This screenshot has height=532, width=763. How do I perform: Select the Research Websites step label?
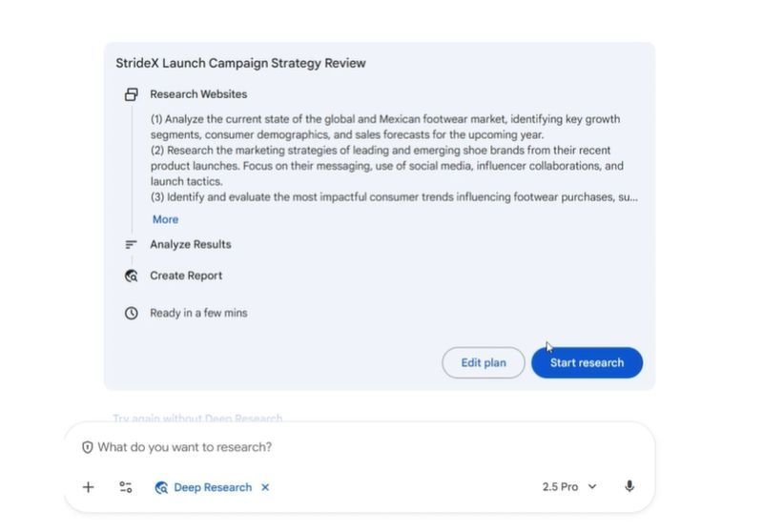(198, 94)
